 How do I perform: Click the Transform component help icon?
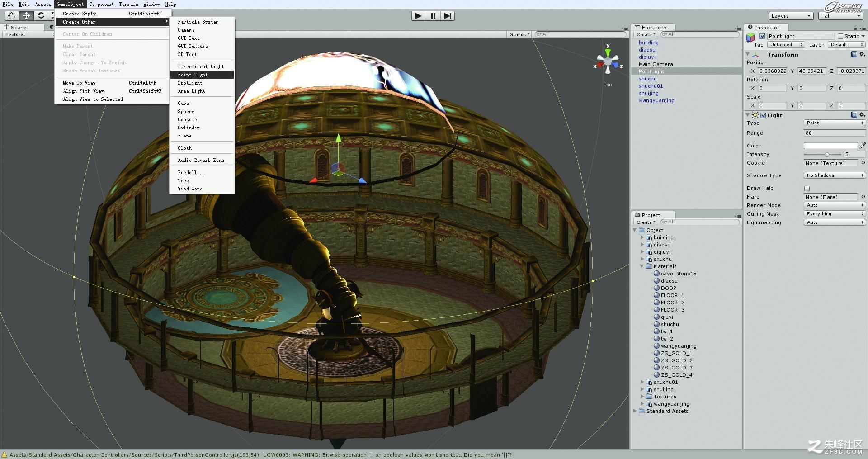click(x=854, y=54)
